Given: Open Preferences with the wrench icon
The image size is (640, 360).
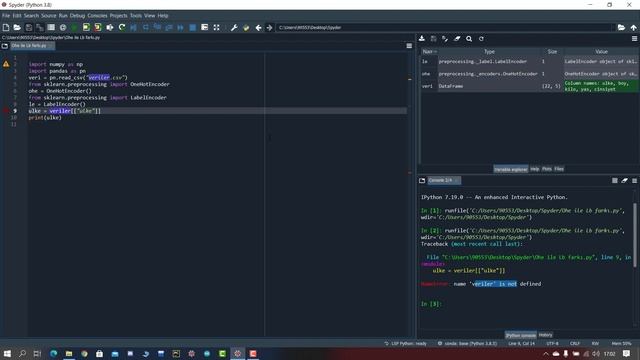Looking at the screenshot, I should coord(234,27).
